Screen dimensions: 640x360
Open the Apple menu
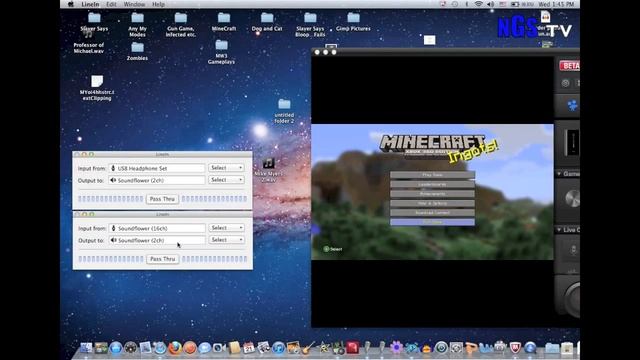[x=71, y=4]
